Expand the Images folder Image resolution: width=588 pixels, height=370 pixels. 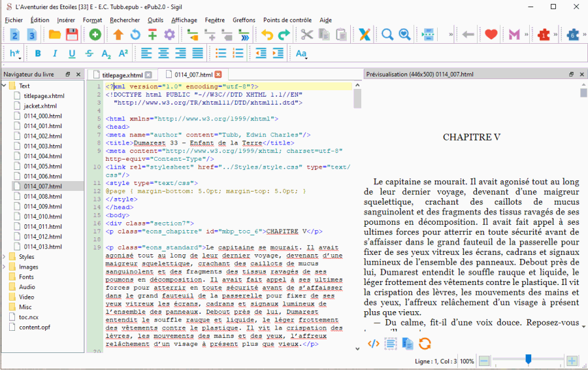pos(4,267)
